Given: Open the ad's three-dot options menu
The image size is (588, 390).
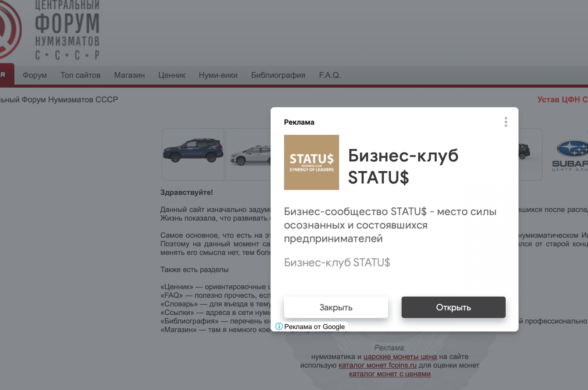Looking at the screenshot, I should pyautogui.click(x=506, y=122).
